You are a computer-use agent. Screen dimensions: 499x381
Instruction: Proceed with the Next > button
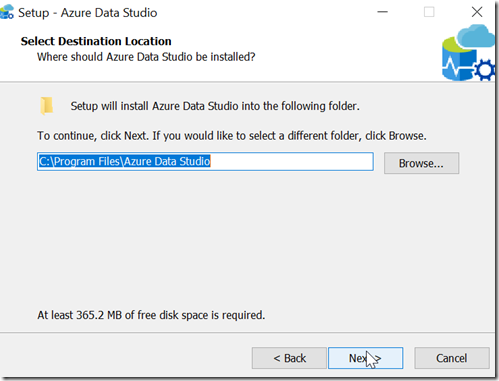(365, 358)
